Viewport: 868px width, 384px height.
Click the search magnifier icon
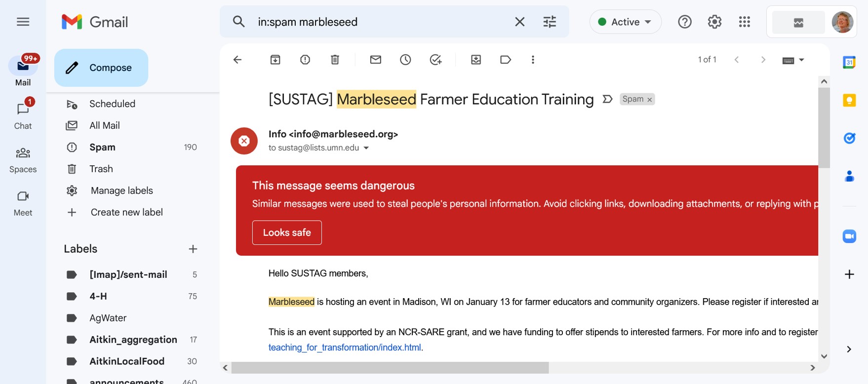[239, 22]
